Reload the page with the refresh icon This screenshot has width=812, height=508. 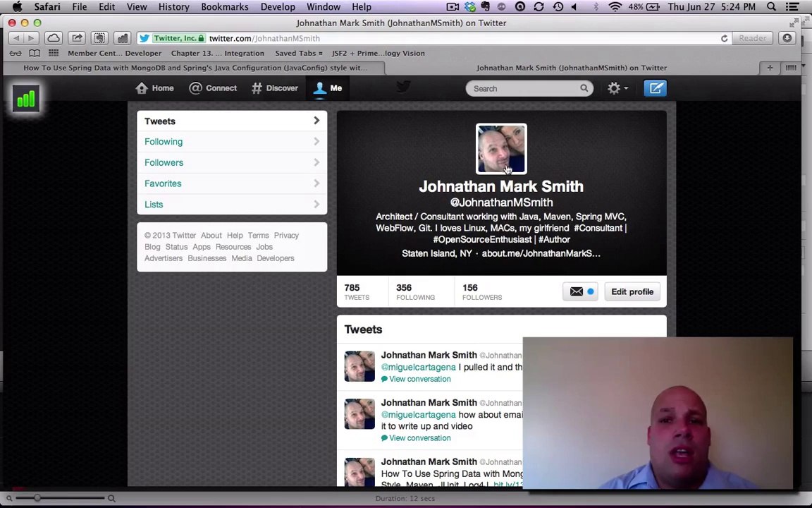[724, 38]
